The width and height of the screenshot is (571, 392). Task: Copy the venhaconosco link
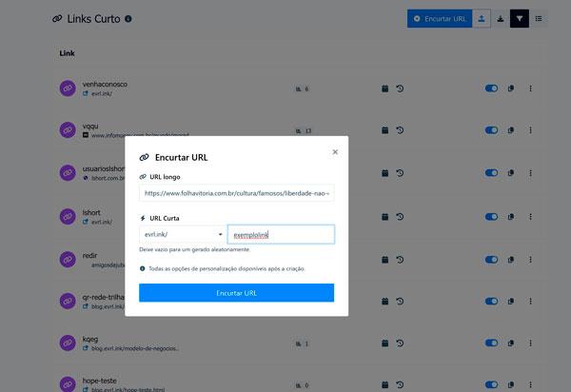[511, 88]
